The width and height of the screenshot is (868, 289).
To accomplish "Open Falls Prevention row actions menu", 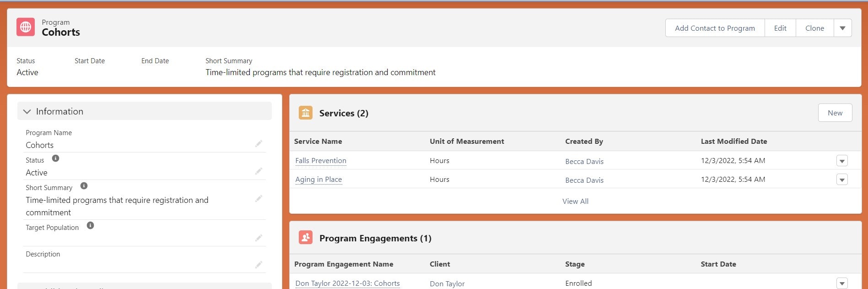I will pos(842,161).
